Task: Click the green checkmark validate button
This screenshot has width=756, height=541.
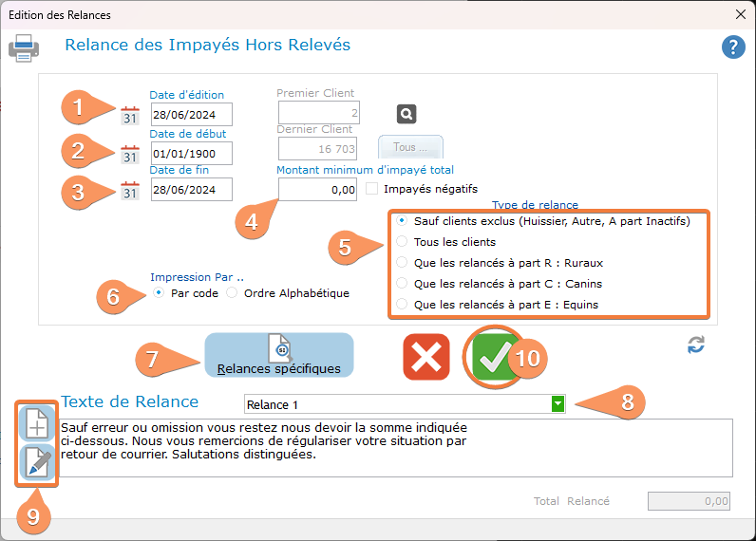Action: (493, 357)
